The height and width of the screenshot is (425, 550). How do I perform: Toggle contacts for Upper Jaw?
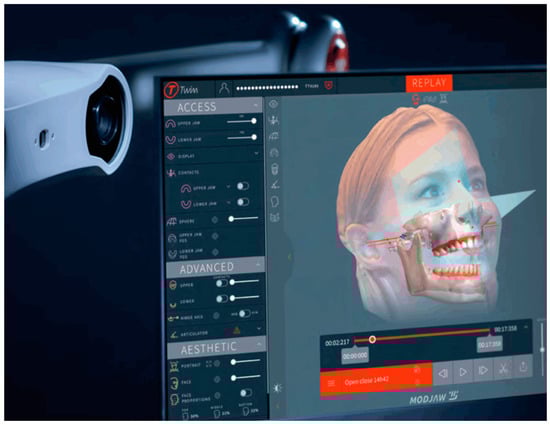(242, 186)
